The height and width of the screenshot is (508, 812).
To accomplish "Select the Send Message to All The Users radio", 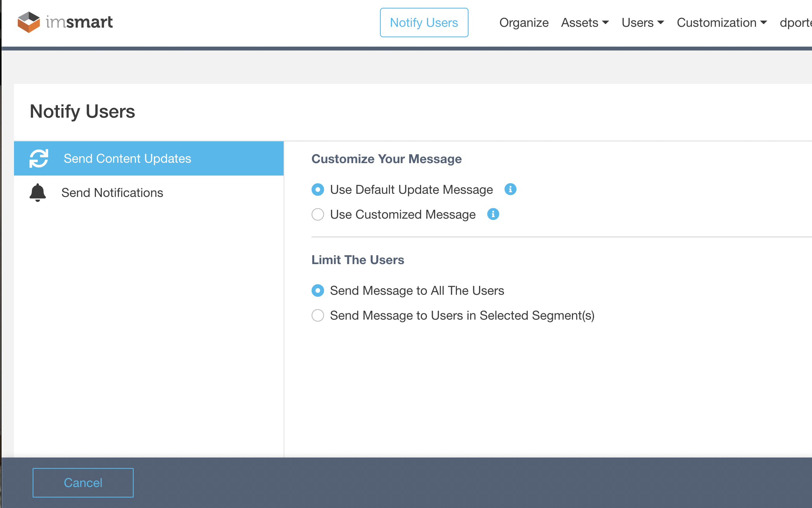I will [x=317, y=290].
